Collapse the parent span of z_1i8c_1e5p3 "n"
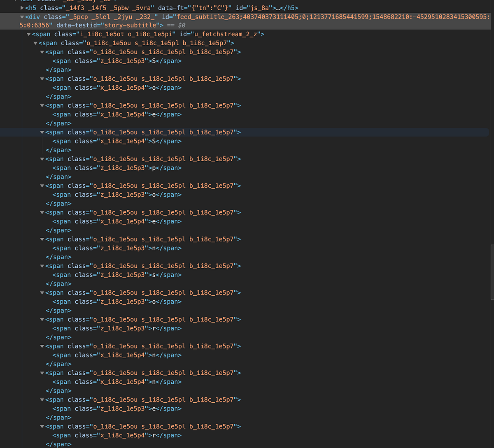This screenshot has height=448, width=494. point(42,239)
